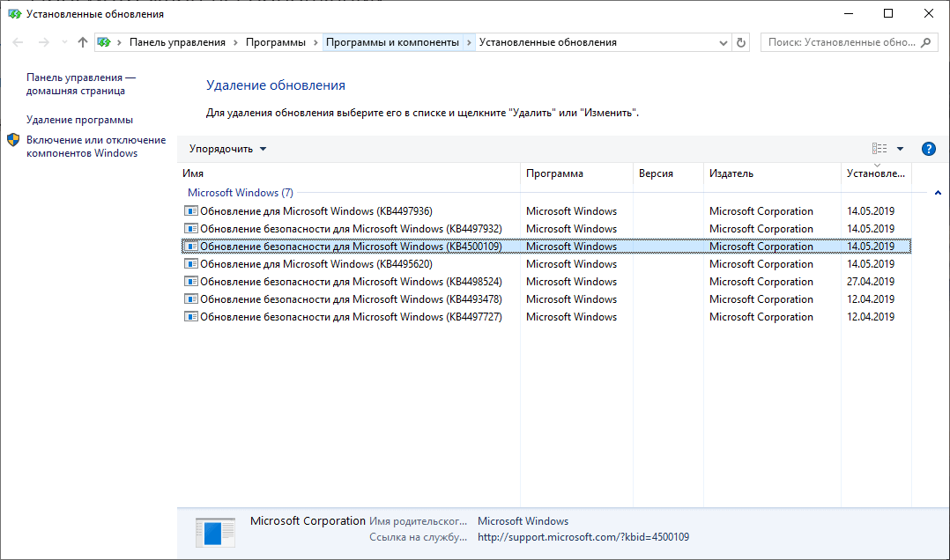Open the change-view dropdown arrow
The image size is (950, 560).
pyautogui.click(x=900, y=148)
